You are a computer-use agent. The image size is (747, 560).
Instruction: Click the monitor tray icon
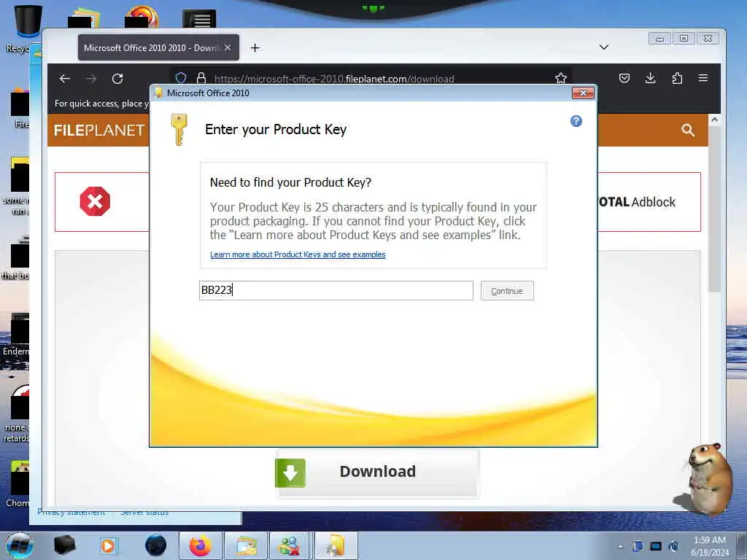pyautogui.click(x=656, y=547)
